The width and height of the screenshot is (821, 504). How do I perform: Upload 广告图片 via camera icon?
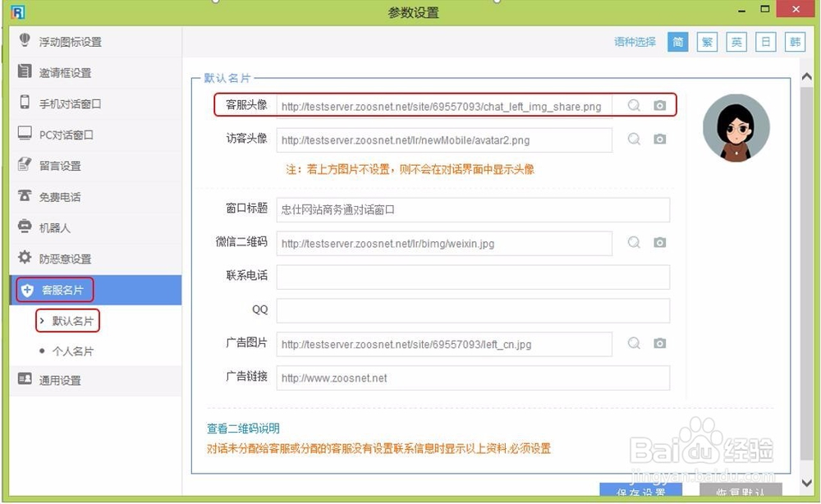tap(660, 343)
